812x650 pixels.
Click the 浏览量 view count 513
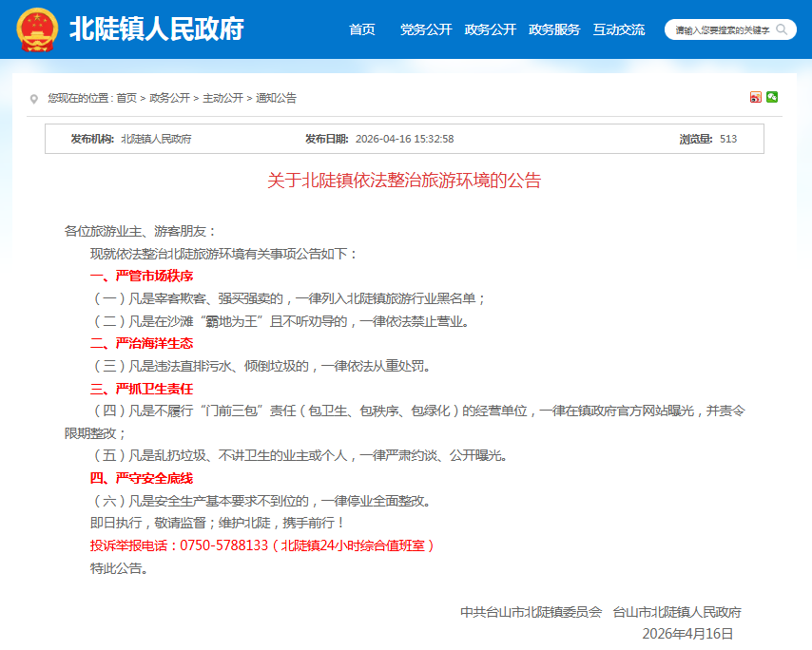728,139
